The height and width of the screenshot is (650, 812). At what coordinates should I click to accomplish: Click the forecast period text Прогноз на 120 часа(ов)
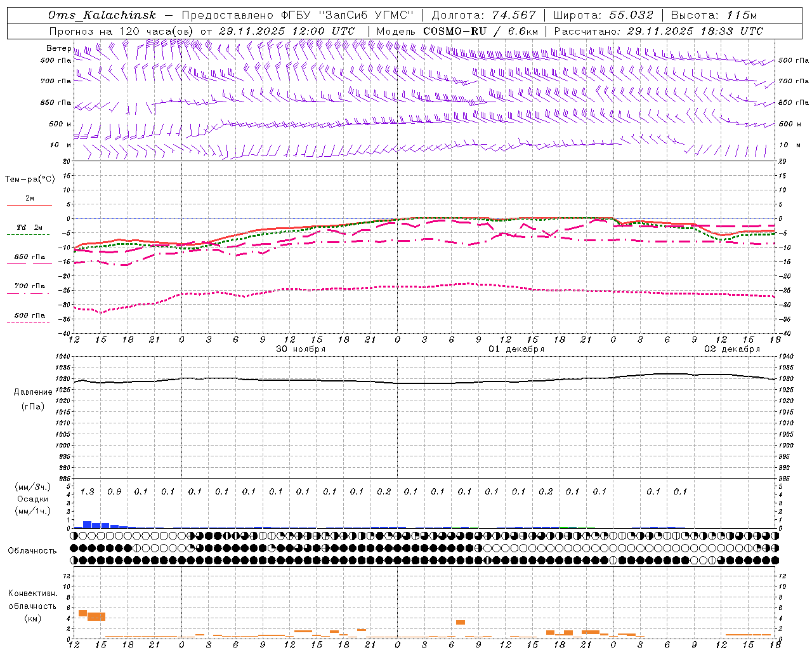[122, 31]
